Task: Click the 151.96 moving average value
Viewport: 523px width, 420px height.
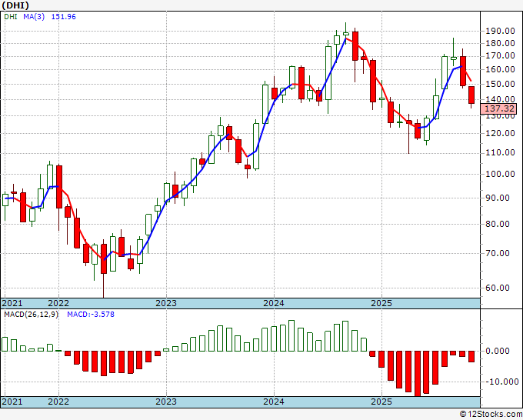Action: click(63, 17)
